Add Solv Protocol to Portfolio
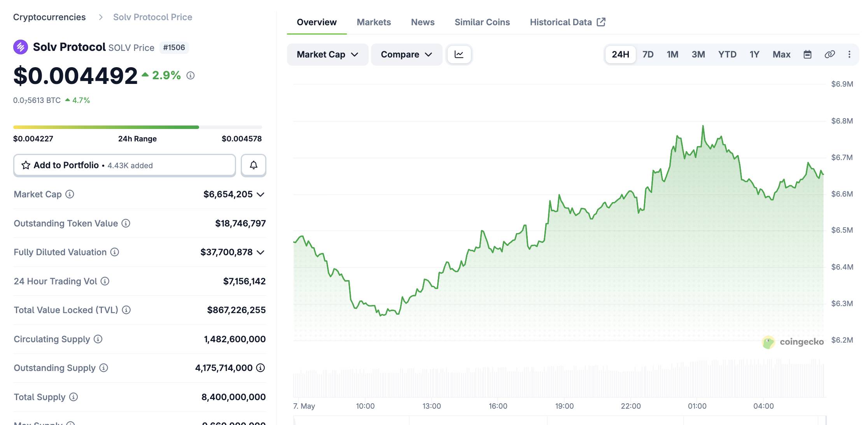The width and height of the screenshot is (868, 425). (x=124, y=165)
